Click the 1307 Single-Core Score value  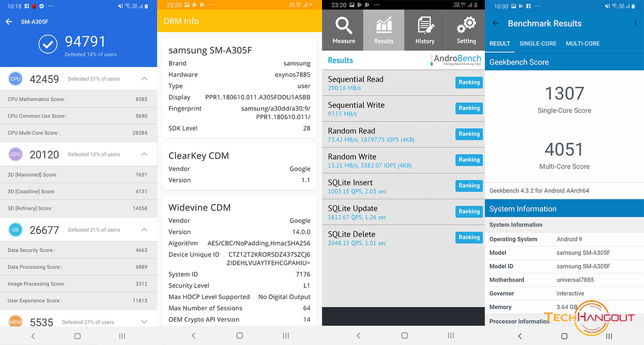(x=564, y=94)
